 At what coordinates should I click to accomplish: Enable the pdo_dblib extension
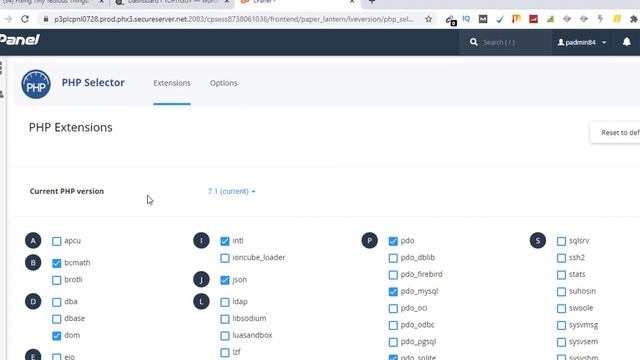coord(393,258)
